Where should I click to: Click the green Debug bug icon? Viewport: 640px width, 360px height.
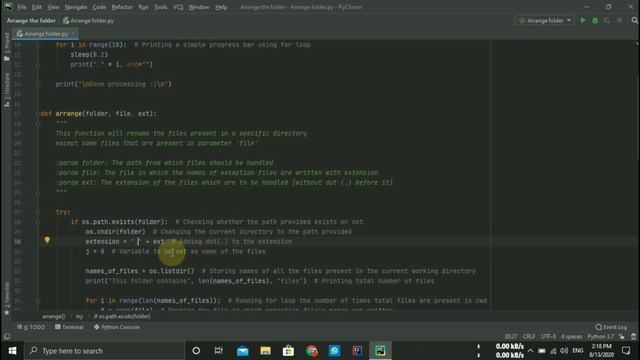coord(595,20)
